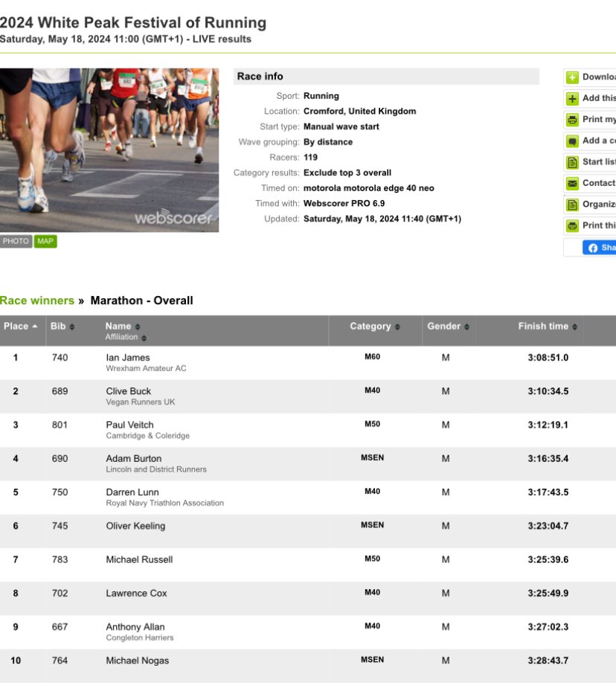
Task: Click the printer icon beside 'Print this'
Action: click(572, 226)
